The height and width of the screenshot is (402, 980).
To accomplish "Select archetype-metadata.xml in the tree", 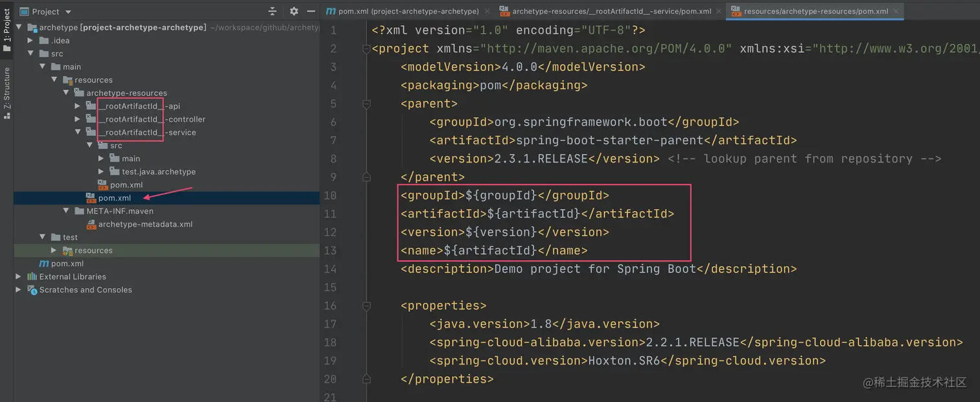I will 145,224.
